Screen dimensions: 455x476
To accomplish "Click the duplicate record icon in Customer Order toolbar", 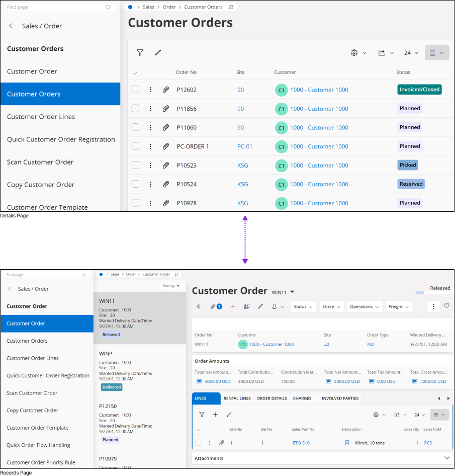I will point(247,306).
